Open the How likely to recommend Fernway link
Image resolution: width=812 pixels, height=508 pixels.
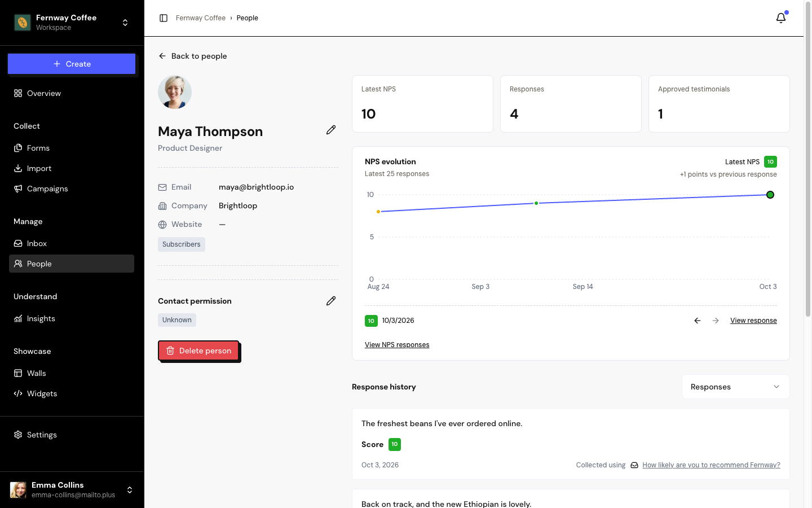tap(711, 465)
